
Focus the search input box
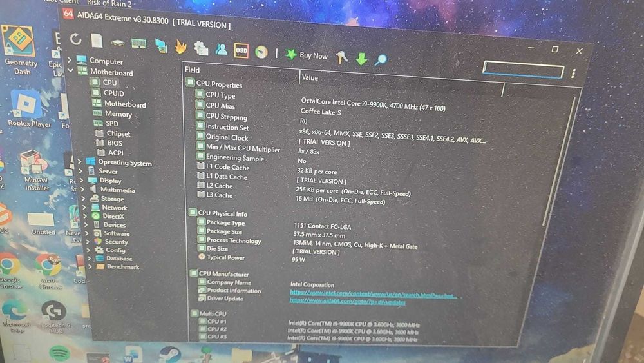(523, 70)
